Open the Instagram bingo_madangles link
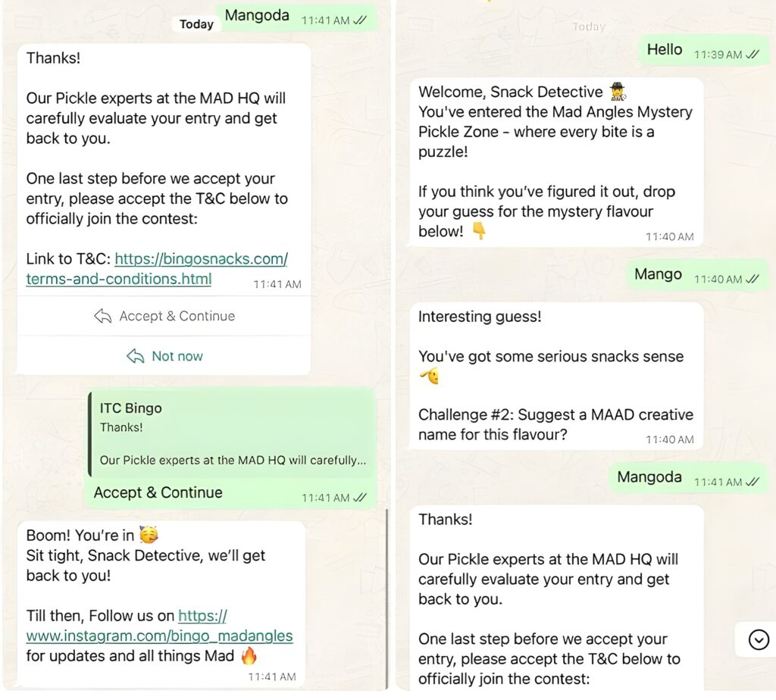This screenshot has width=776, height=700. pyautogui.click(x=159, y=626)
